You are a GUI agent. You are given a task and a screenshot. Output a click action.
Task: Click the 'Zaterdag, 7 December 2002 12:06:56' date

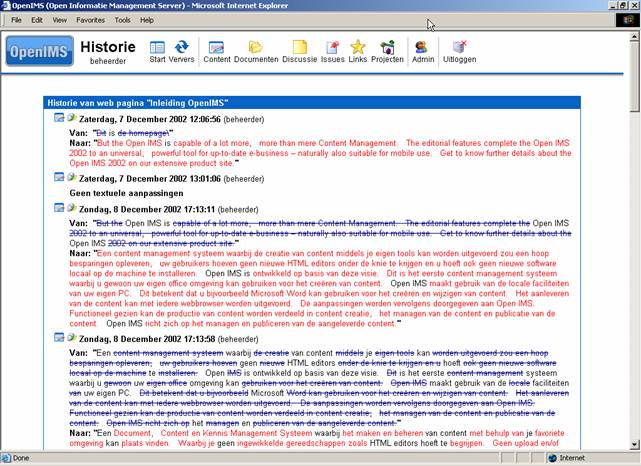[150, 119]
